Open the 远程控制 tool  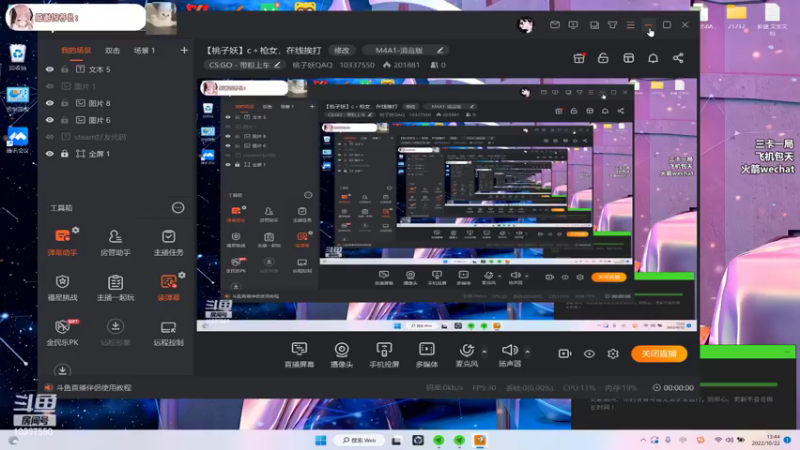coord(168,332)
